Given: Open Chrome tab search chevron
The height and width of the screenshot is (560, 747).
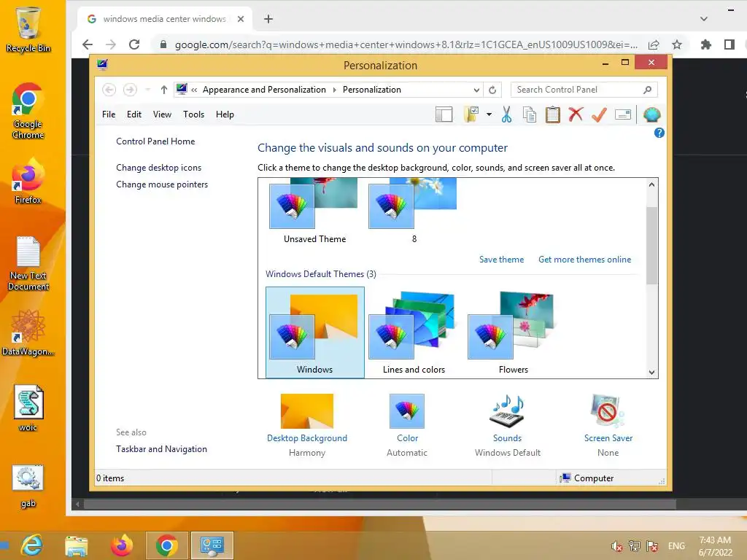Looking at the screenshot, I should (703, 18).
